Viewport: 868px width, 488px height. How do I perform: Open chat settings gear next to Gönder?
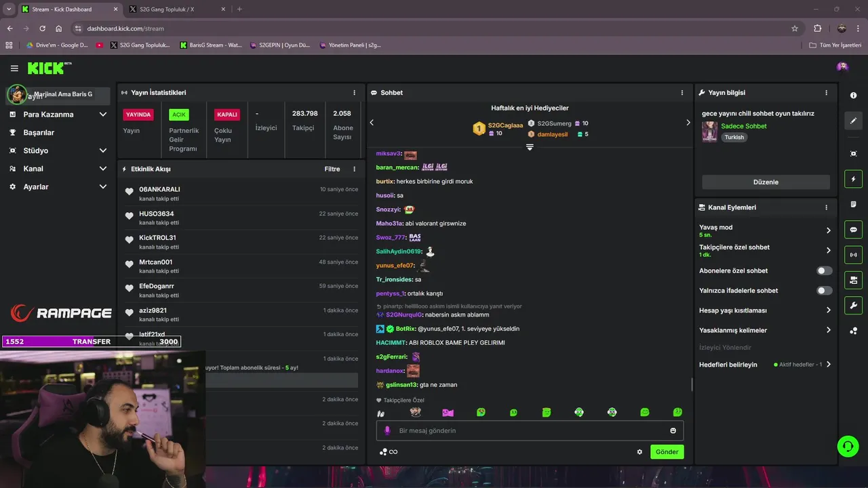[x=639, y=452]
